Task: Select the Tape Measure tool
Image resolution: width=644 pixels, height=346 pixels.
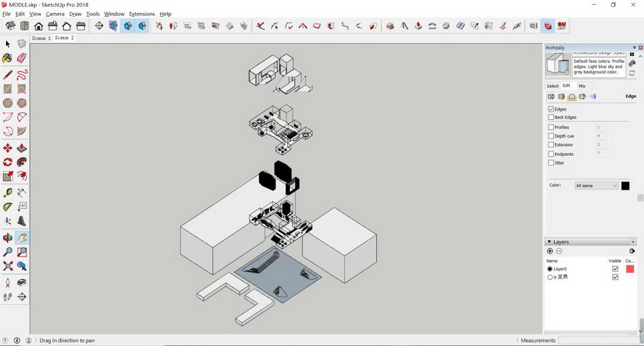Action: pos(7,192)
